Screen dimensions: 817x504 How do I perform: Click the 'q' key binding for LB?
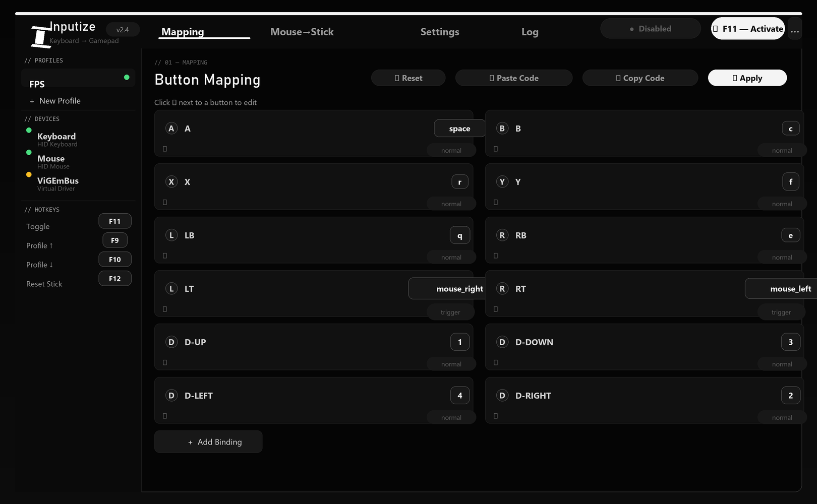460,235
